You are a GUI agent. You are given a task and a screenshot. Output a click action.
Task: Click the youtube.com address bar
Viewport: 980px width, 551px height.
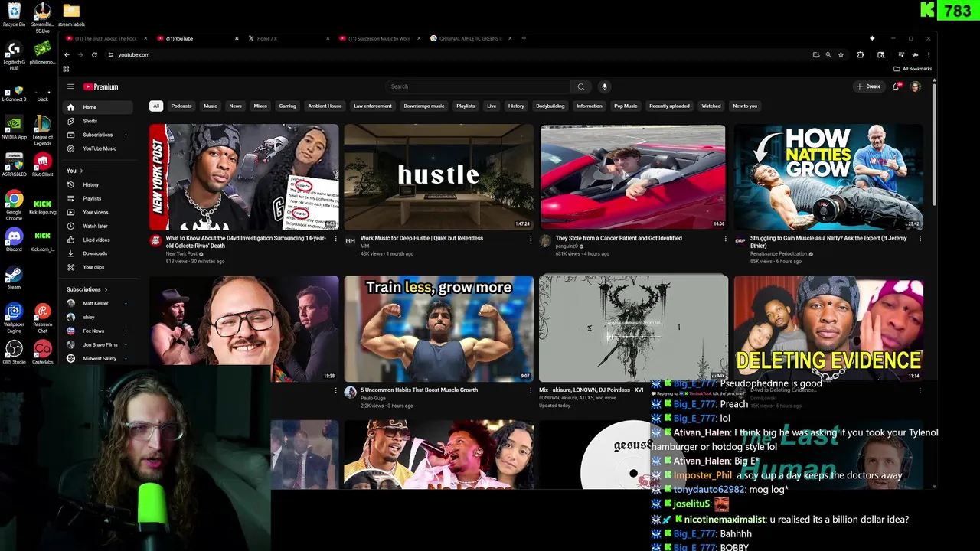click(x=459, y=54)
